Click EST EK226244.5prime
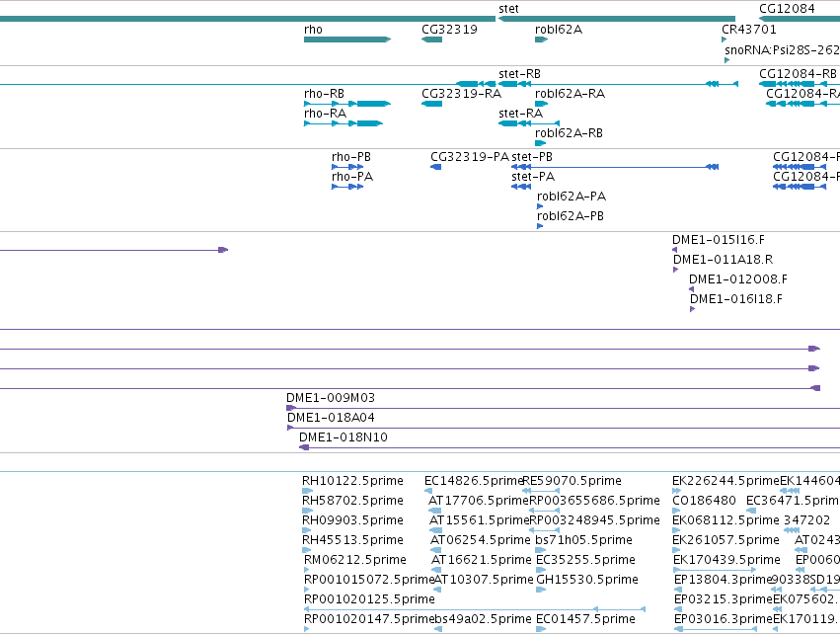840x634 pixels. tap(725, 481)
